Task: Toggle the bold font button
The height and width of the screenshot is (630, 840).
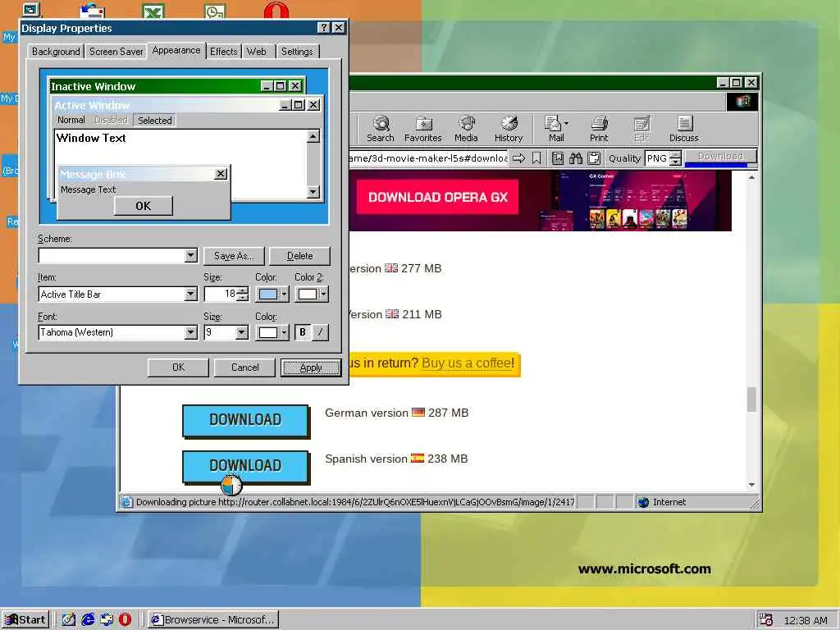Action: [x=302, y=332]
